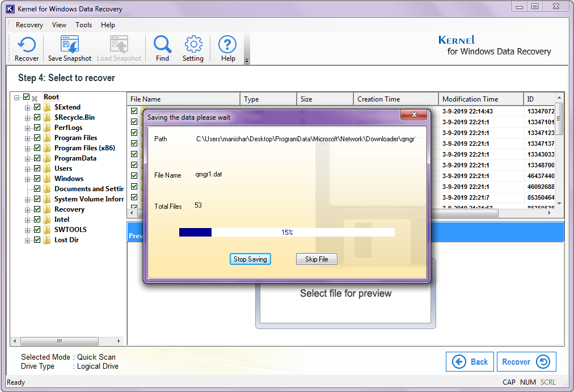Screen dimensions: 574x392
Task: Uncheck the System Volume Information checkbox
Action: (x=37, y=199)
